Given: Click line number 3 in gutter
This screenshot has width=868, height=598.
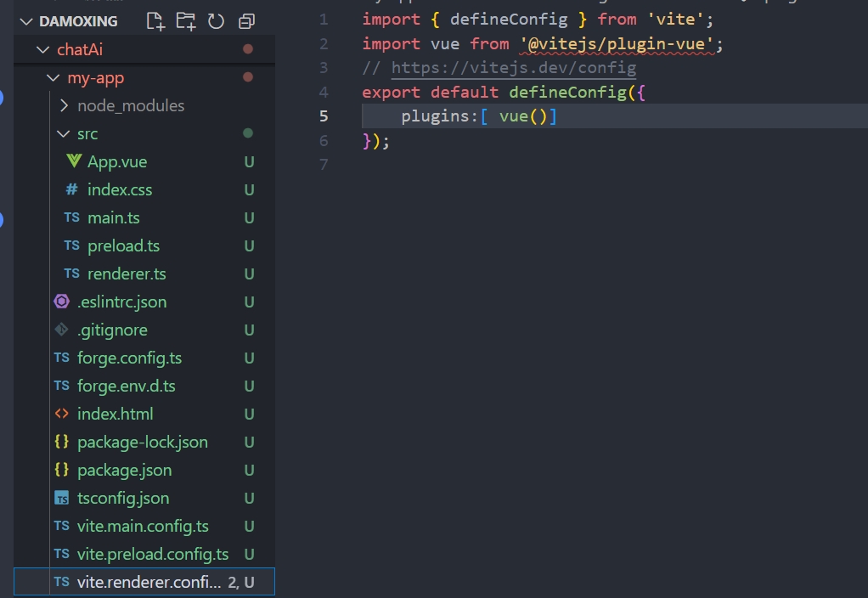Looking at the screenshot, I should [x=324, y=68].
